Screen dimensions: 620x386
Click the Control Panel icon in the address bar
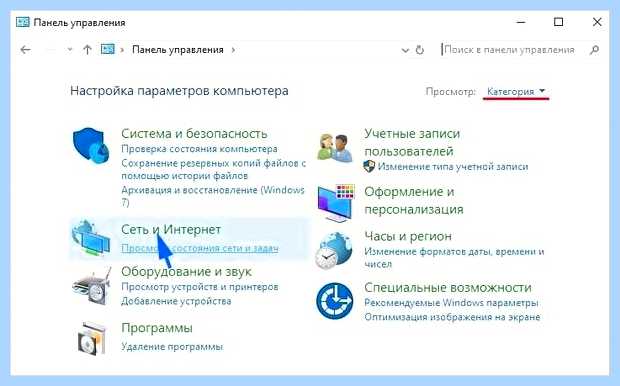pos(108,49)
